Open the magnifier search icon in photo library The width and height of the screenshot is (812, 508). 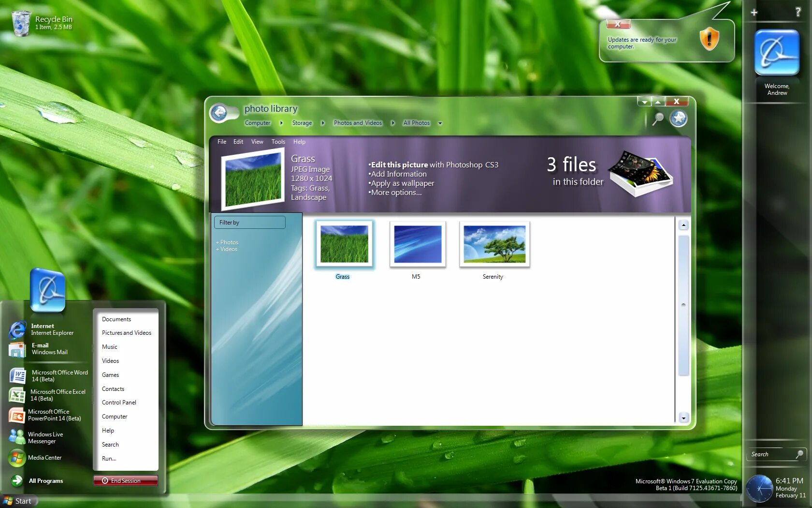point(658,119)
